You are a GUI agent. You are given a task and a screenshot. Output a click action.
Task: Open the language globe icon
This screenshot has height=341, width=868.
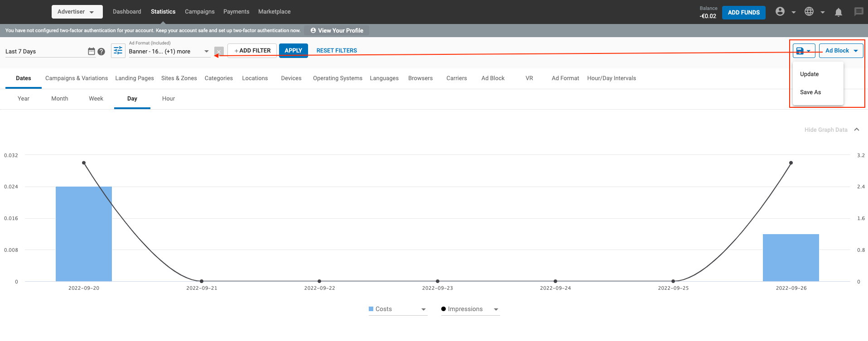809,12
